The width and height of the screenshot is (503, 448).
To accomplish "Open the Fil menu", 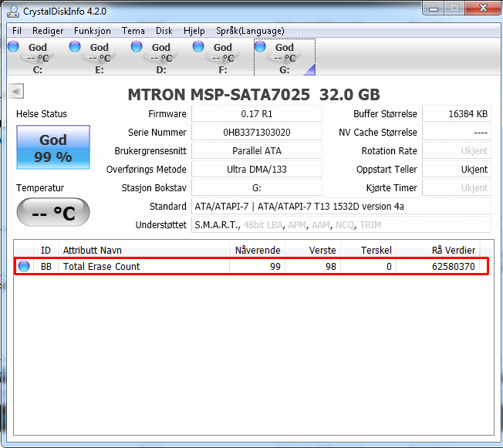I will click(x=17, y=31).
